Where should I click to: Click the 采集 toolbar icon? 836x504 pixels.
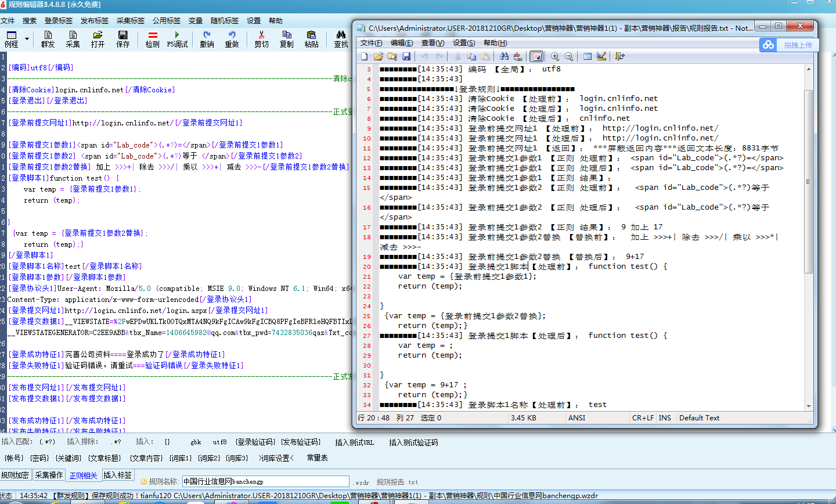(x=73, y=35)
